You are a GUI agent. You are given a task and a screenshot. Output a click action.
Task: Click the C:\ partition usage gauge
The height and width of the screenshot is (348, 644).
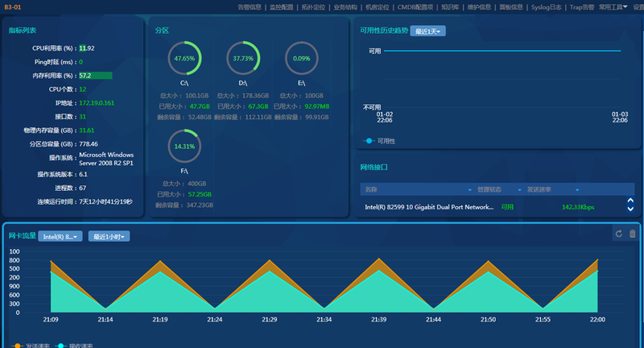[x=184, y=59]
